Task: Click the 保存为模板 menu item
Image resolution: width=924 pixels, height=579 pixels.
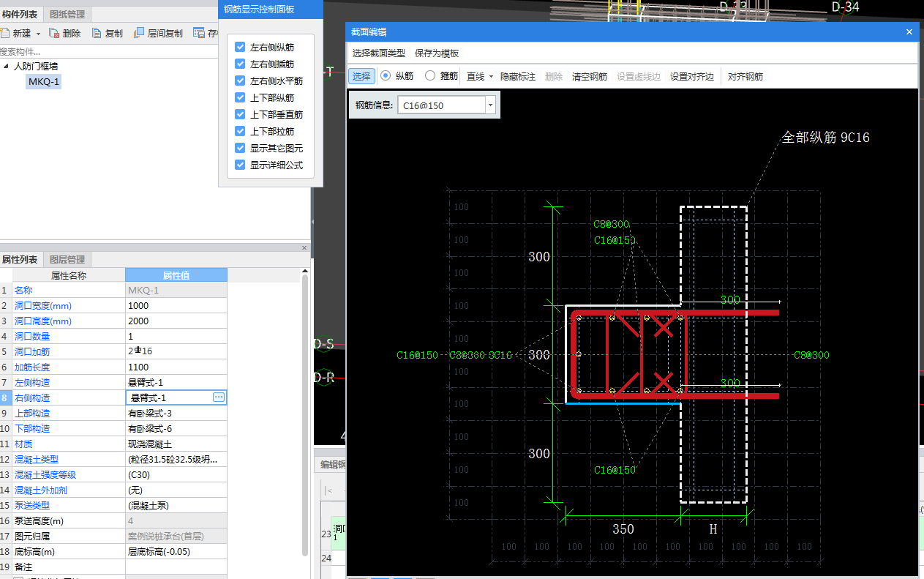Action: pos(437,53)
